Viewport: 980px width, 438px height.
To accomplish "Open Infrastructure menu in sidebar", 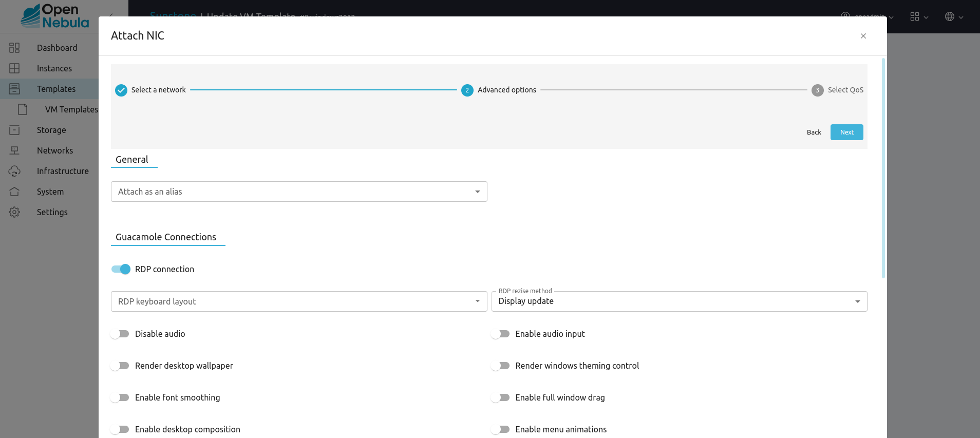I will tap(63, 171).
